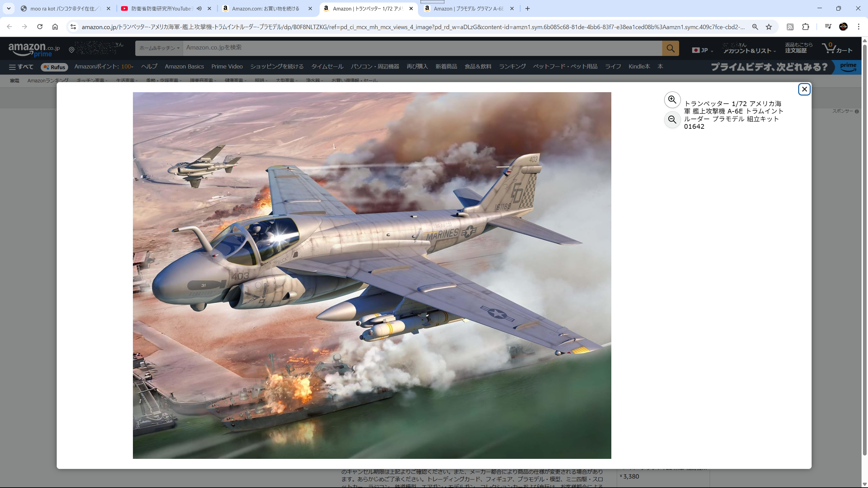Mute the YouTube tab audio
The height and width of the screenshot is (488, 868).
[x=199, y=8]
